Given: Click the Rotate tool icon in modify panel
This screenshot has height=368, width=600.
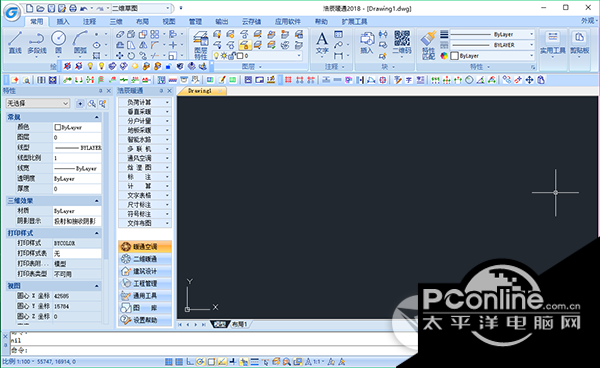Looking at the screenshot, I should [x=131, y=56].
